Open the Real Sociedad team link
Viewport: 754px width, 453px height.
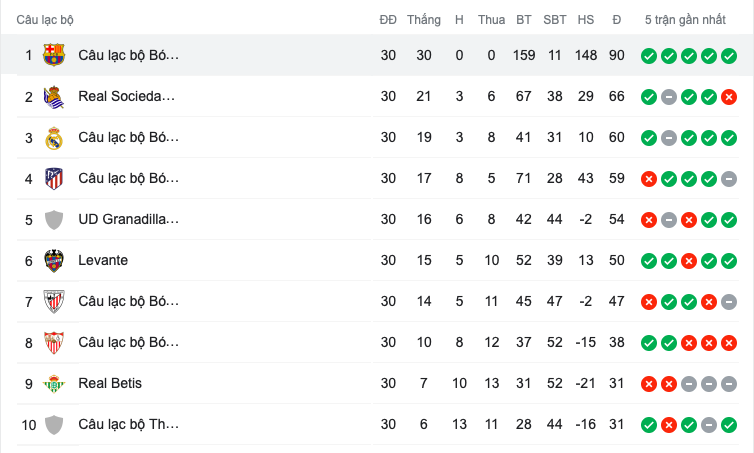click(x=126, y=96)
